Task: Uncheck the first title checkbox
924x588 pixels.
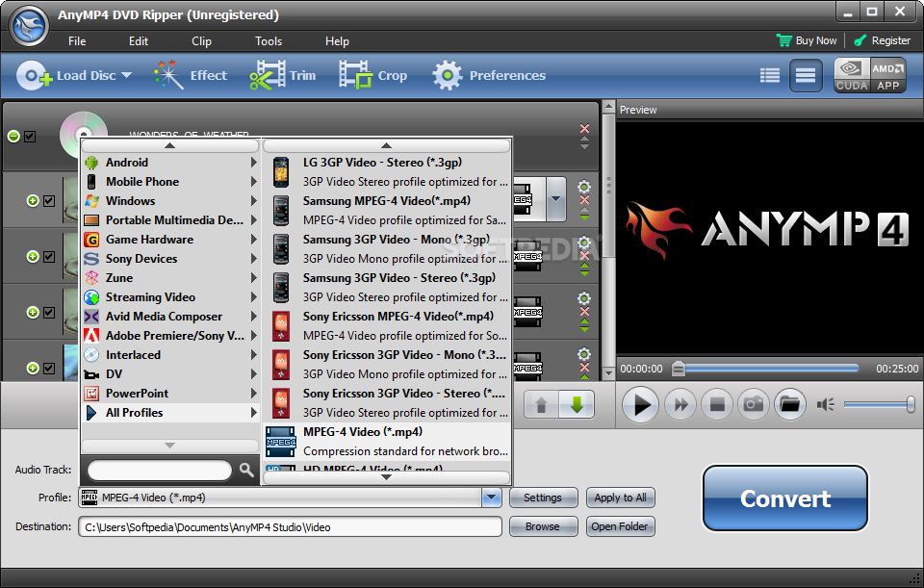Action: pyautogui.click(x=49, y=201)
